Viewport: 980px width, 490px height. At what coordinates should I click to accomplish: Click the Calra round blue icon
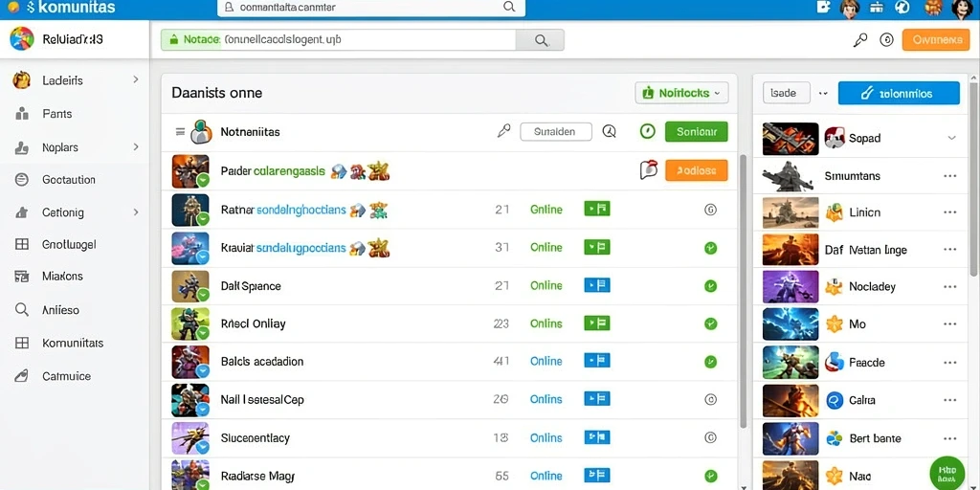[x=835, y=400]
